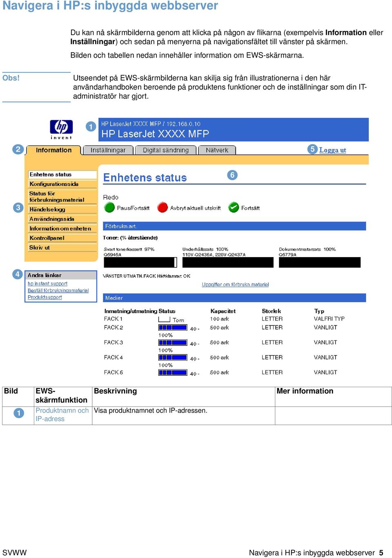The width and height of the screenshot is (392, 558).
Task: Click the 100 ark capacity for FACK 1
Action: 220,319
